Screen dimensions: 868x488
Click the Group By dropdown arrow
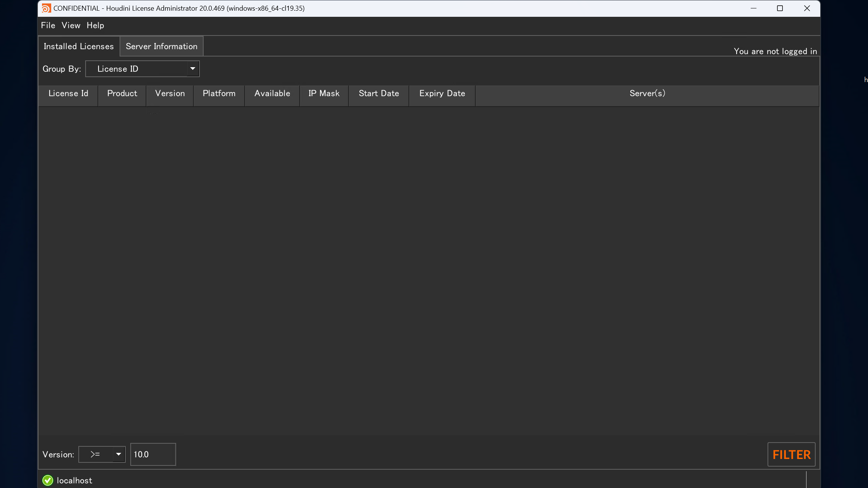coord(193,69)
